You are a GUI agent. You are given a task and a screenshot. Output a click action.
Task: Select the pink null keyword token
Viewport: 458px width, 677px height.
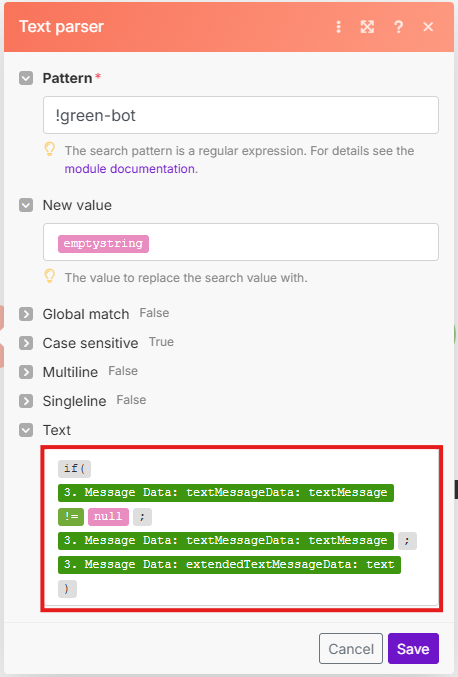[108, 516]
